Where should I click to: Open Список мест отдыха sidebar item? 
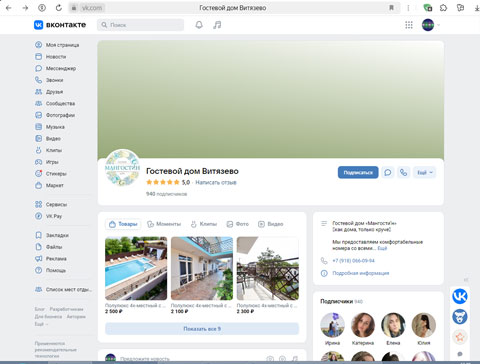pyautogui.click(x=63, y=289)
